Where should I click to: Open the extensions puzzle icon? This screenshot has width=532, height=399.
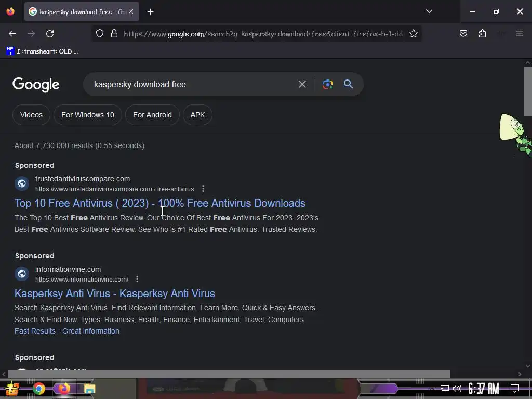click(x=482, y=34)
